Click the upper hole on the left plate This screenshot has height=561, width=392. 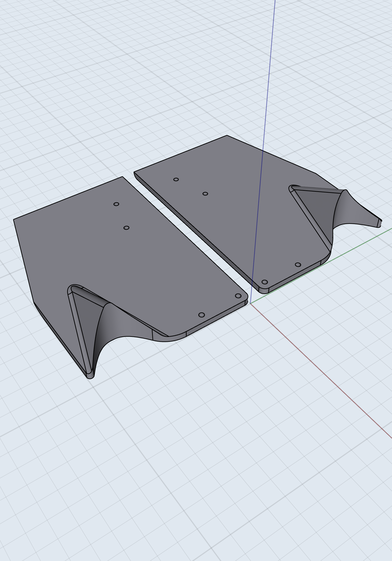tap(117, 204)
